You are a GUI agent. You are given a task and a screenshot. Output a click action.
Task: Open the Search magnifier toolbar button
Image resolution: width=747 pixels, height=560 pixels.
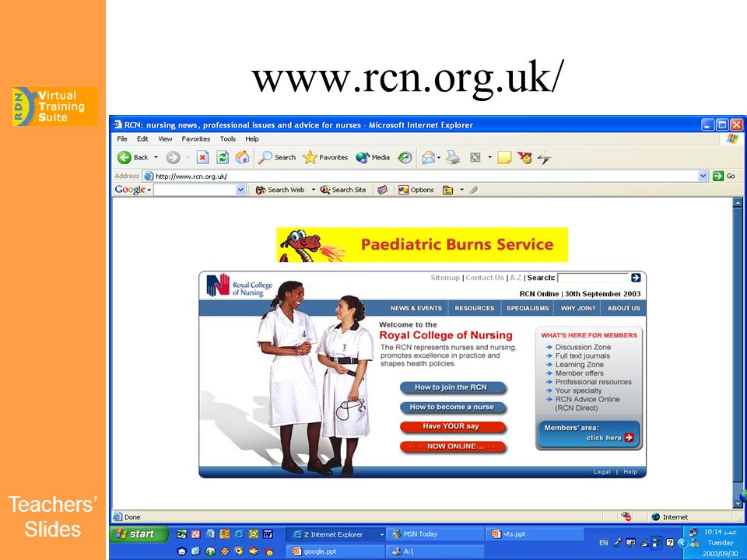tap(277, 158)
